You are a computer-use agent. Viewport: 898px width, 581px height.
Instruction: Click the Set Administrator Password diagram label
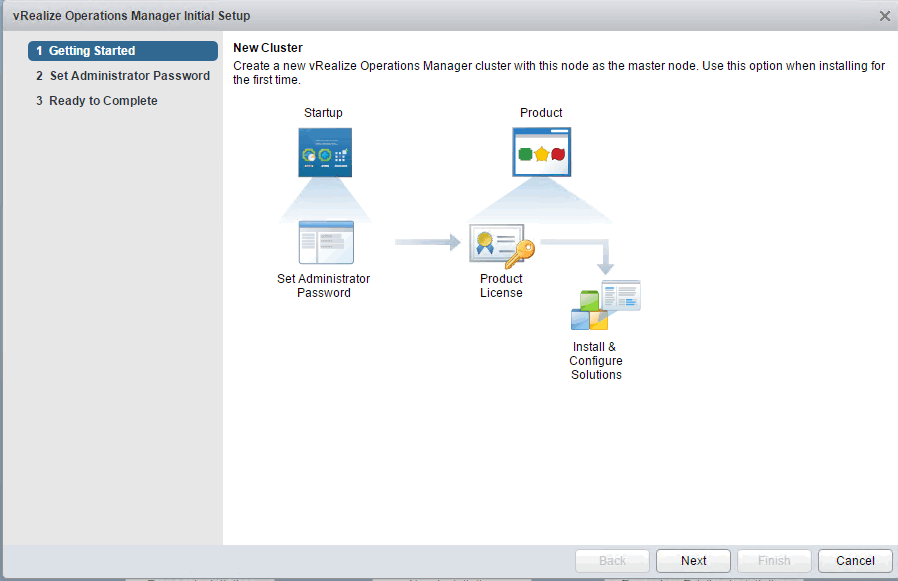click(x=324, y=285)
